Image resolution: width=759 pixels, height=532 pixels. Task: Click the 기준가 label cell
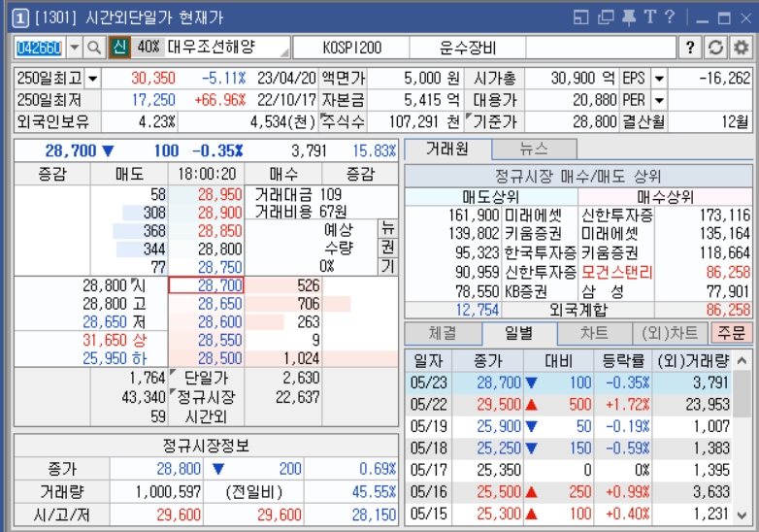[495, 121]
